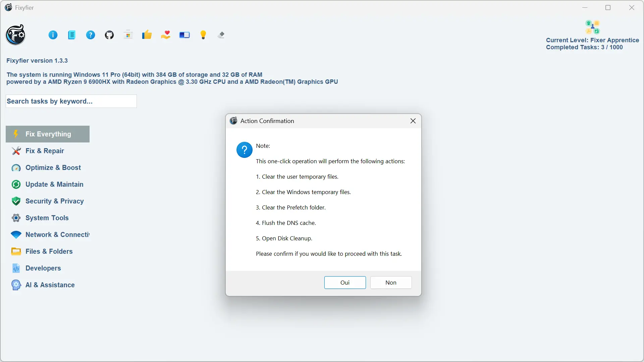Click '2. Clear the Windows temporary files.' line

click(x=303, y=192)
